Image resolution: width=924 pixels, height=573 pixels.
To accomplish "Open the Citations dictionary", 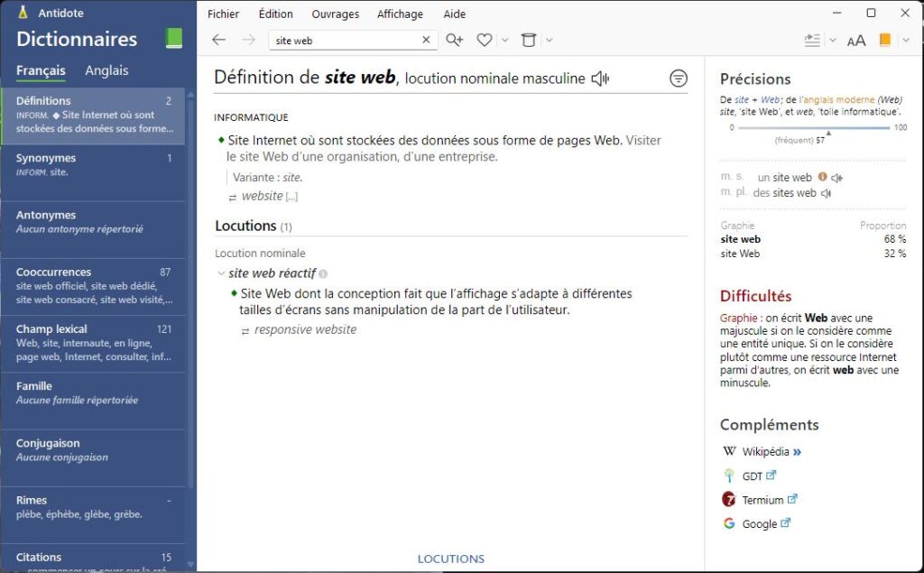I will pyautogui.click(x=93, y=559).
